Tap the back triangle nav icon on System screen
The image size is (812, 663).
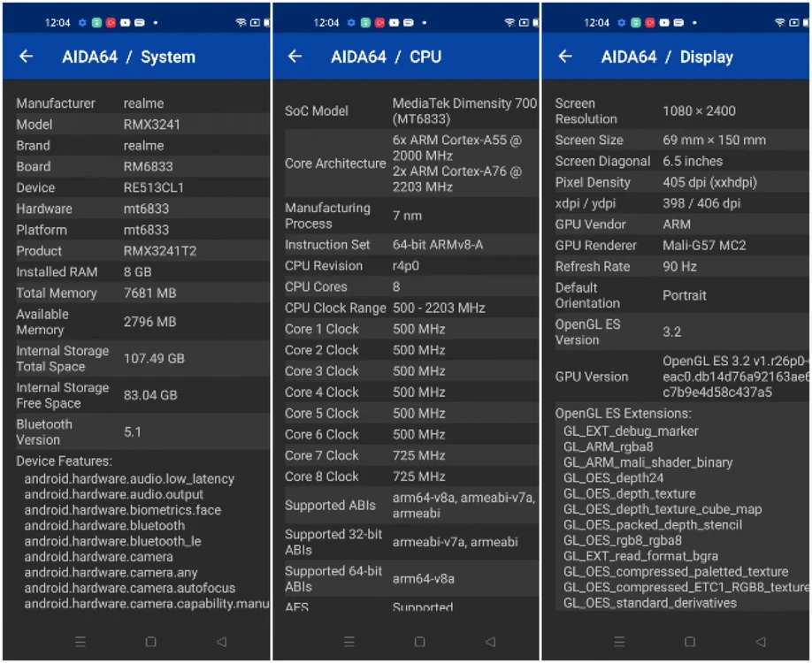point(221,642)
